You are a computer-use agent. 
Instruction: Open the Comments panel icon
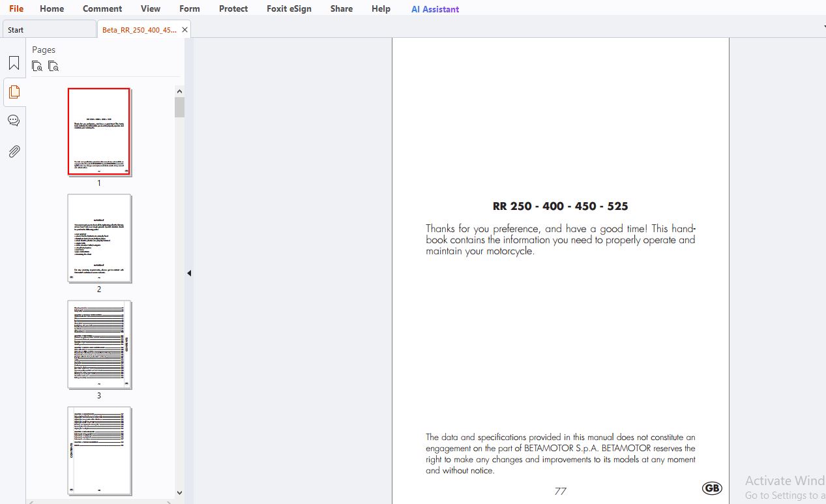pyautogui.click(x=14, y=121)
